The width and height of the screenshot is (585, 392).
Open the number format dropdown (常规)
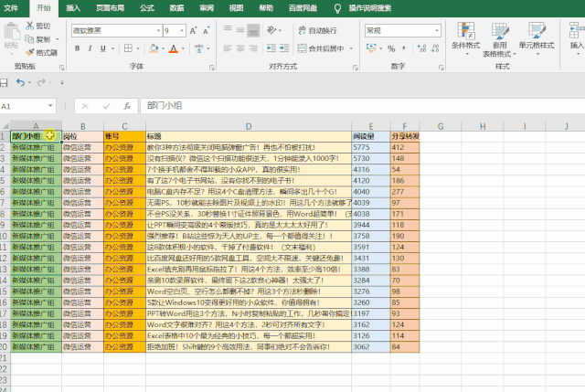coord(437,30)
